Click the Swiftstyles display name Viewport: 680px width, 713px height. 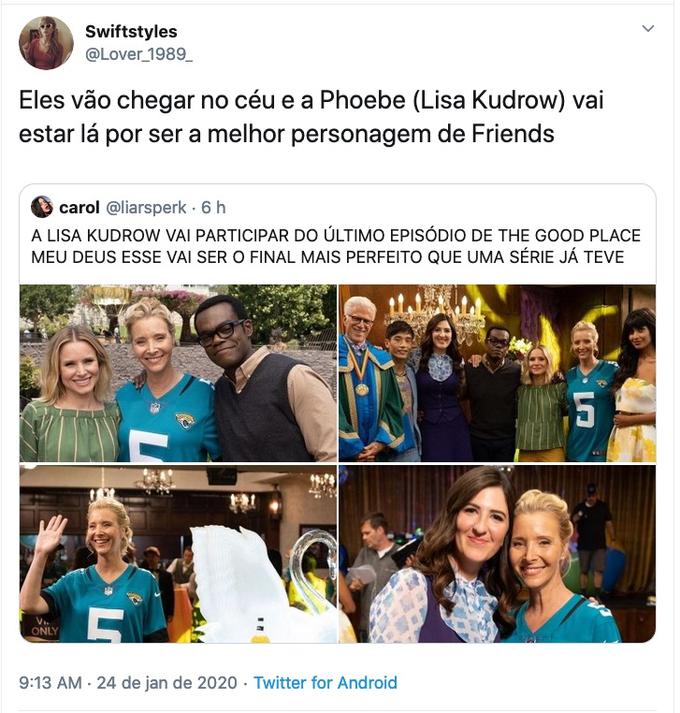point(131,31)
